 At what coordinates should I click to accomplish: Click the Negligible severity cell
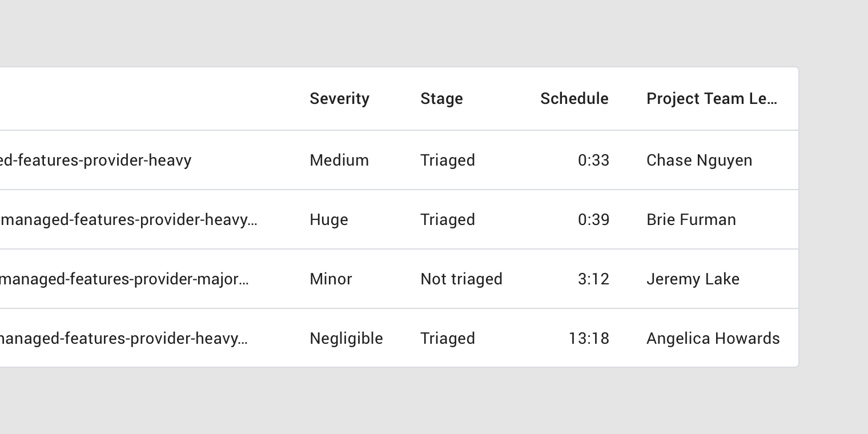(x=346, y=339)
